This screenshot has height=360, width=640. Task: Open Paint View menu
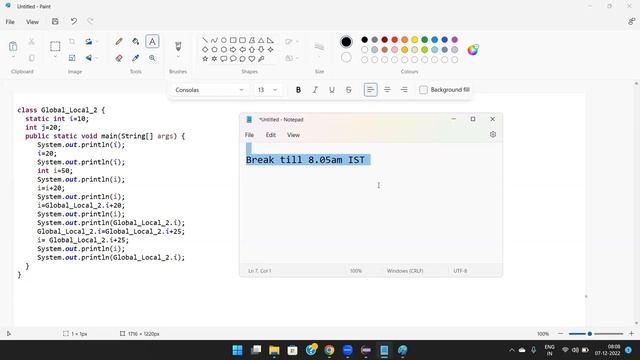[32, 22]
